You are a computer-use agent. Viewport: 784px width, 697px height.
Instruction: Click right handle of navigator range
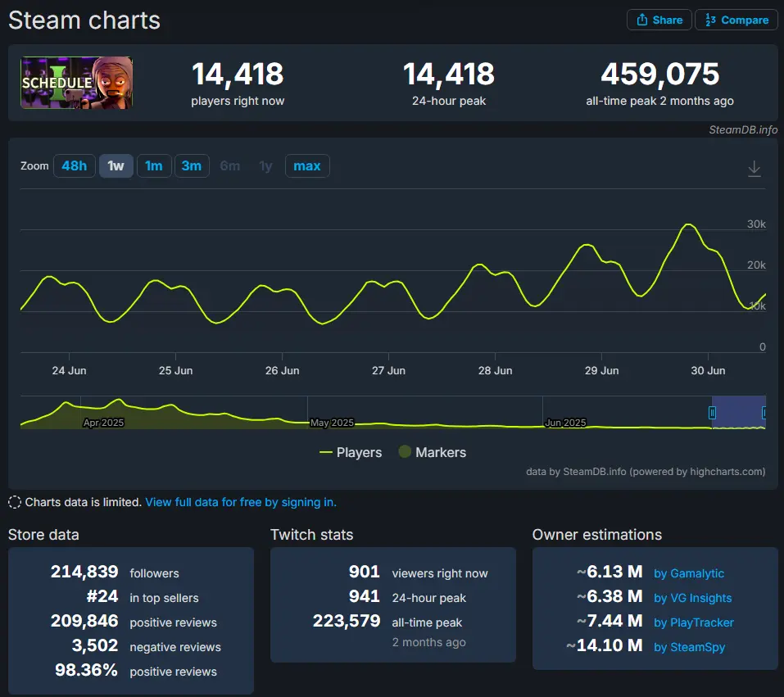coord(764,413)
